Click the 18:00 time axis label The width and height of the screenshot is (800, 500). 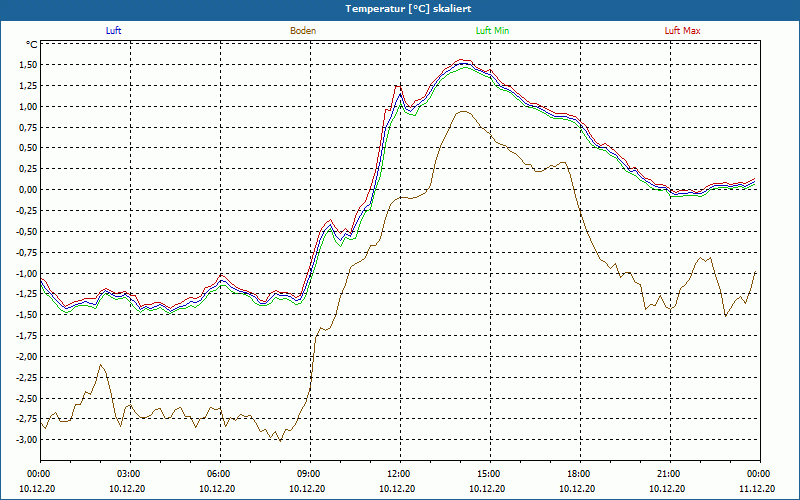pyautogui.click(x=580, y=474)
